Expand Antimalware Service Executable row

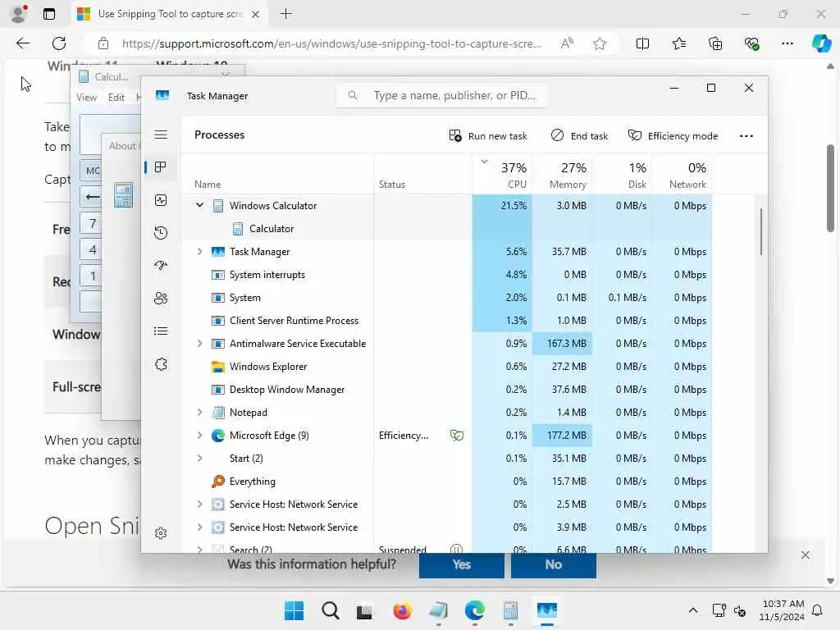coord(200,344)
